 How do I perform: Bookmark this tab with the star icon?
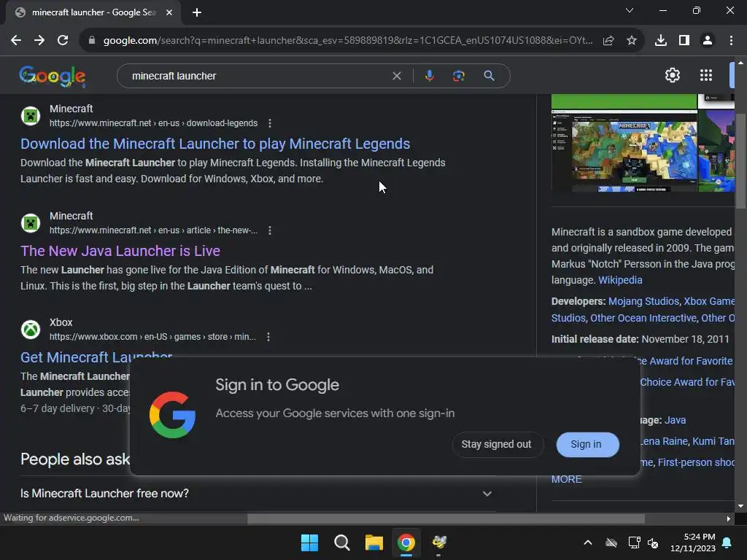point(632,41)
